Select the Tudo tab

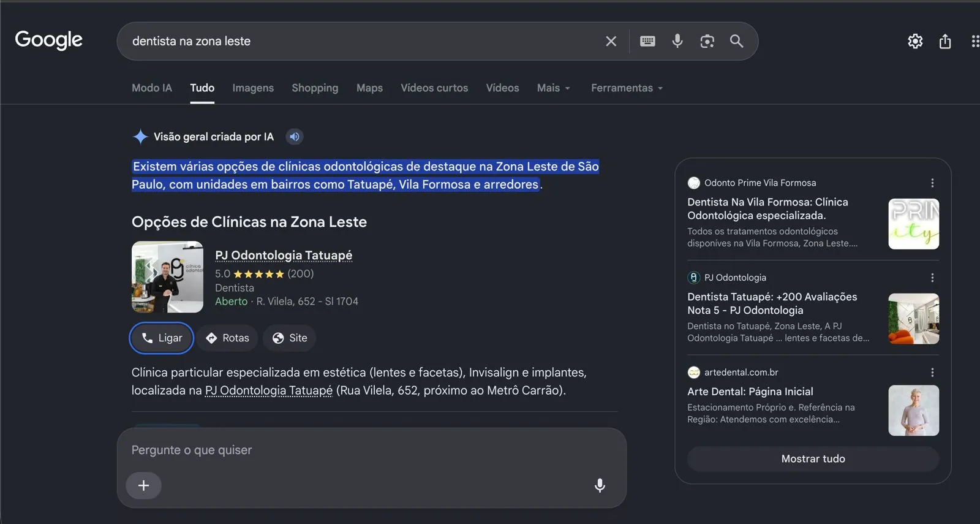pyautogui.click(x=202, y=88)
